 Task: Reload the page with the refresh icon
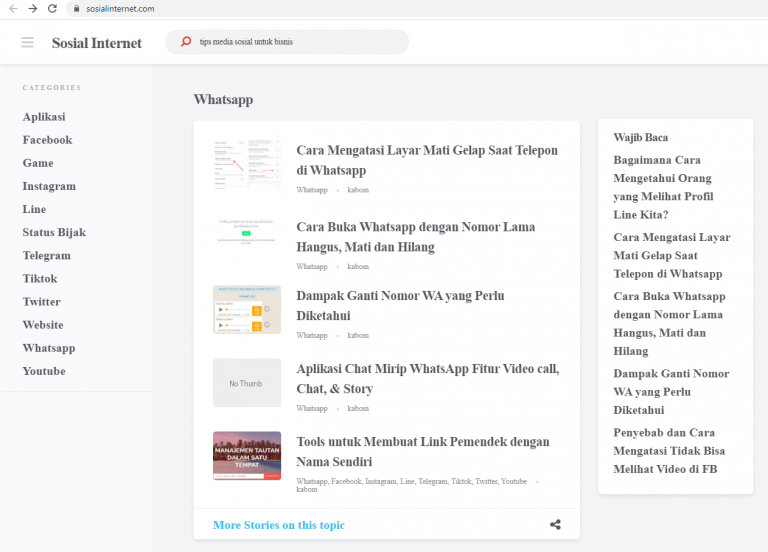(x=53, y=8)
